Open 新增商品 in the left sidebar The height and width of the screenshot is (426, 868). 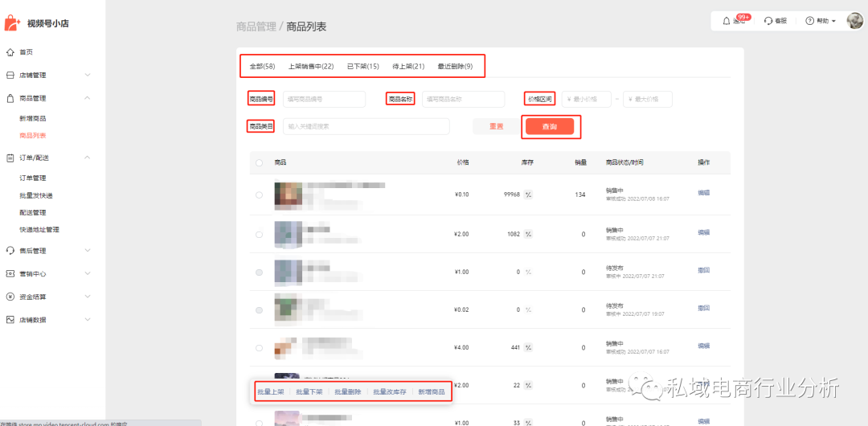33,118
